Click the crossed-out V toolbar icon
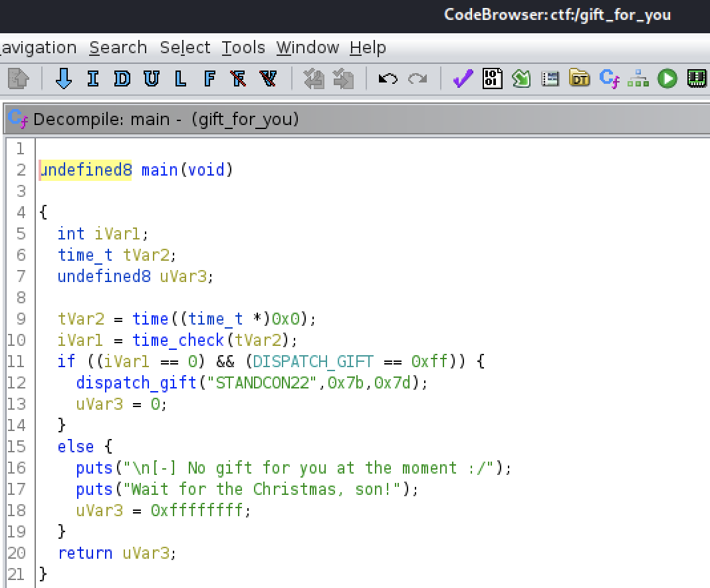Screen dimensions: 710x588 268,79
